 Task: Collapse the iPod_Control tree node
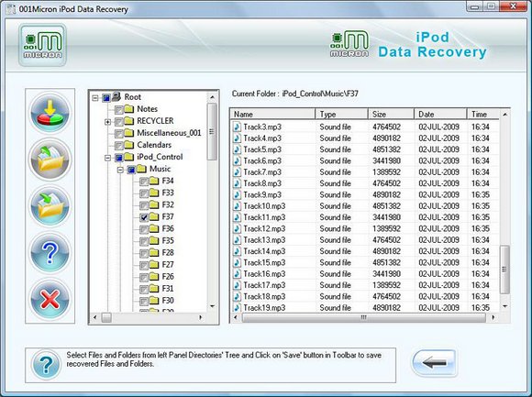tap(107, 158)
